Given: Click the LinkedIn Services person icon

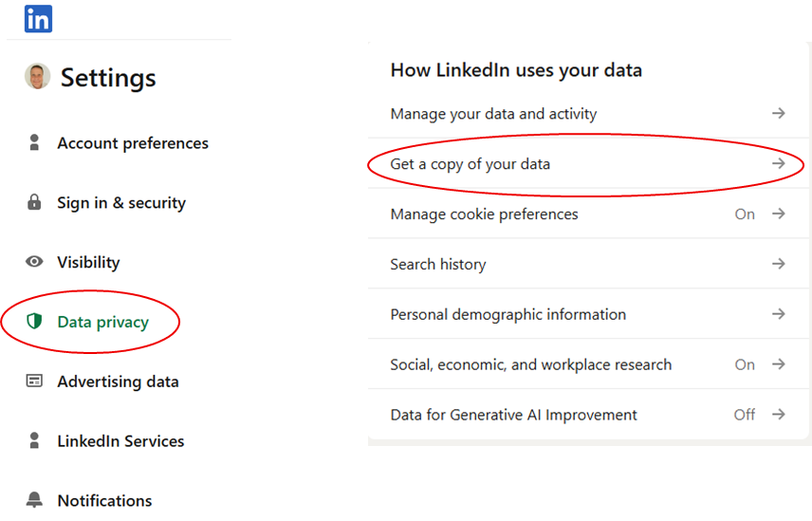Looking at the screenshot, I should [35, 441].
